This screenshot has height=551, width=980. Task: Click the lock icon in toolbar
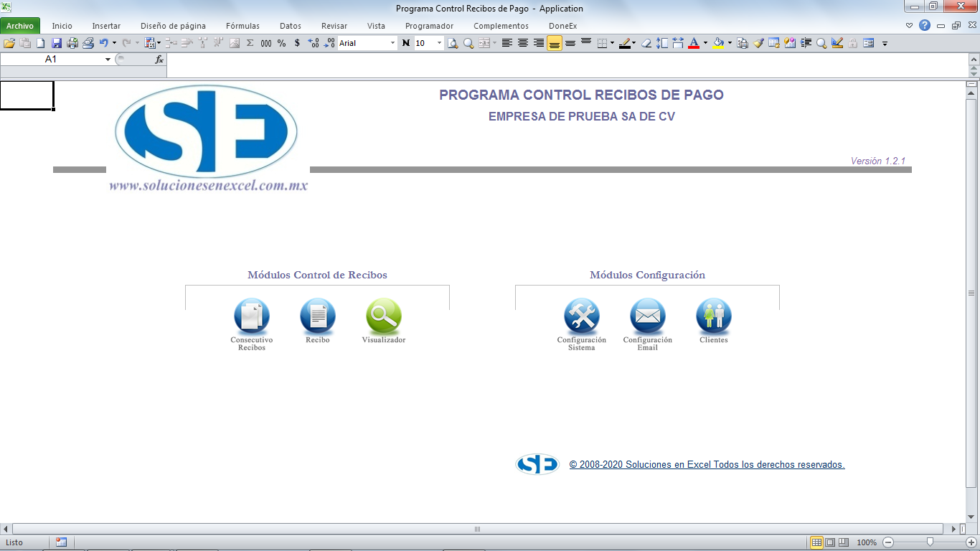coord(853,43)
